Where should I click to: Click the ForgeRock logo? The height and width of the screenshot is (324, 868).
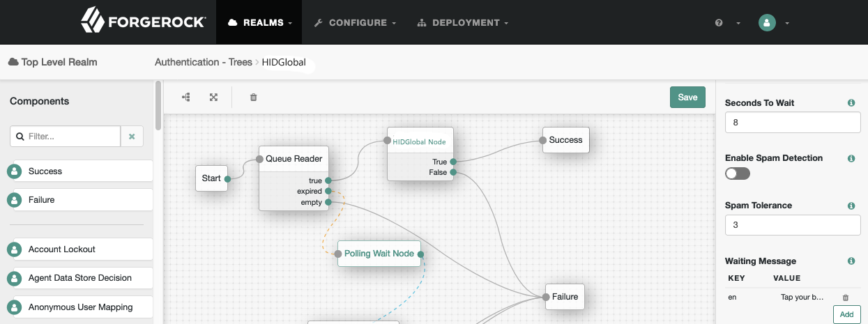pos(143,22)
